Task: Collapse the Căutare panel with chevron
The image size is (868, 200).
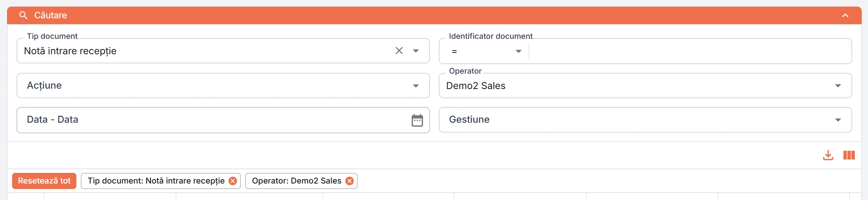Action: pyautogui.click(x=845, y=15)
